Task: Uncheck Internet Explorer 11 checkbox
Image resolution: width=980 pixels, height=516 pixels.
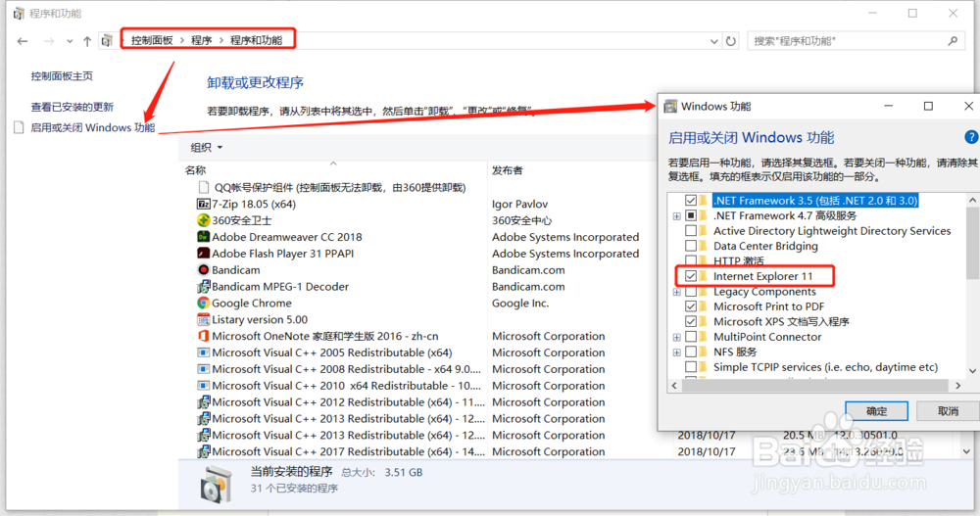Action: (x=691, y=276)
